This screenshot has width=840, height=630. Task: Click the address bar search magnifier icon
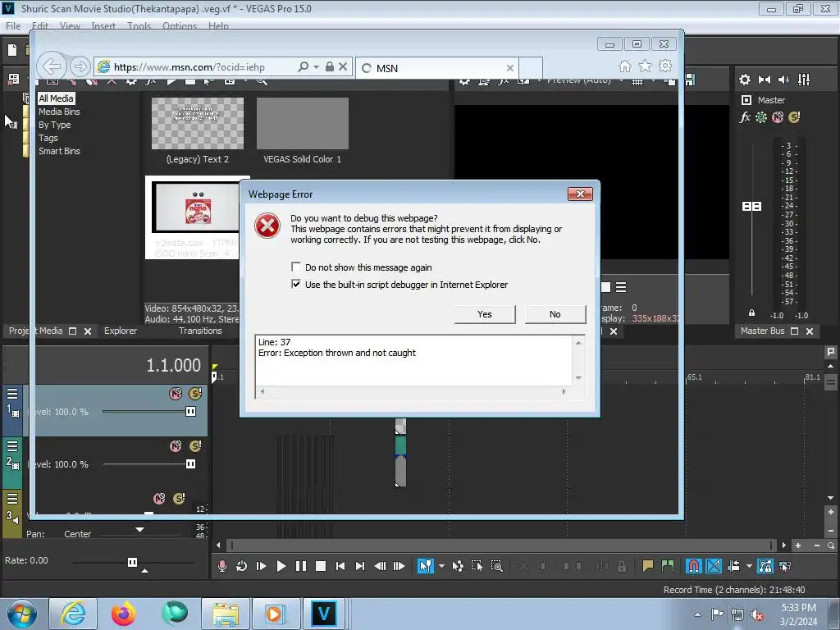[x=304, y=66]
